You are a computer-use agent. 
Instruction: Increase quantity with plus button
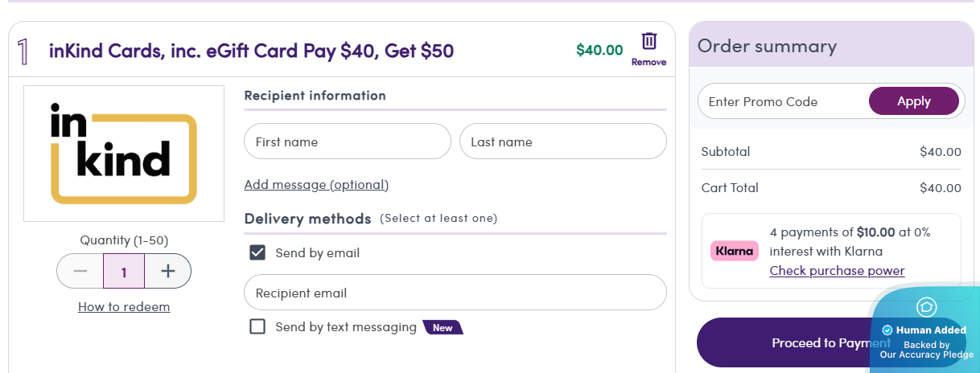tap(167, 271)
